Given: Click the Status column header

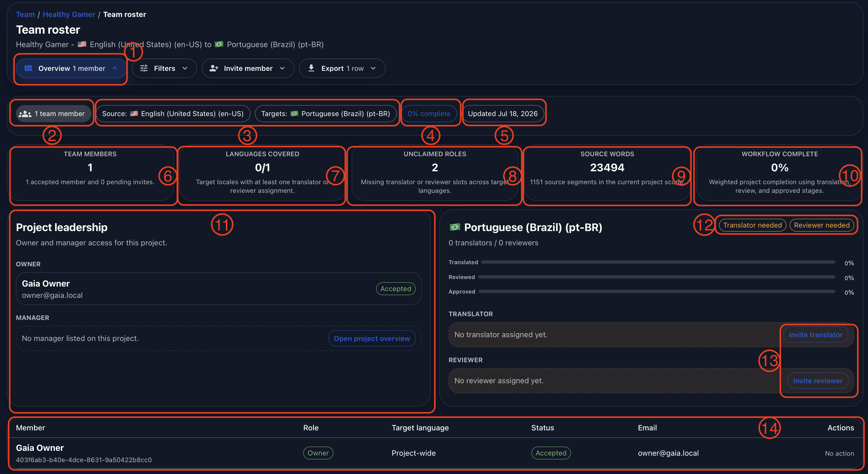Looking at the screenshot, I should [x=542, y=428].
